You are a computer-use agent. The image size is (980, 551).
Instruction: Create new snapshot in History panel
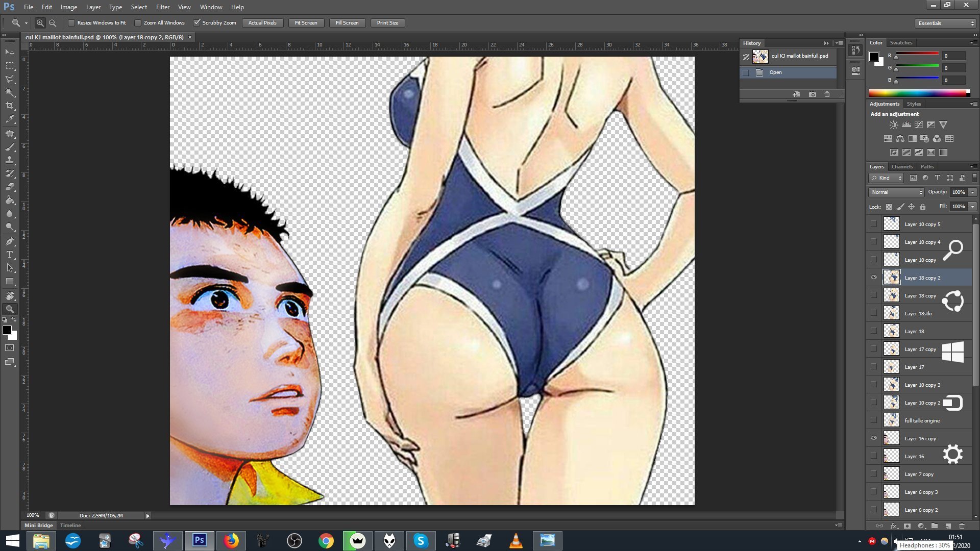point(812,94)
